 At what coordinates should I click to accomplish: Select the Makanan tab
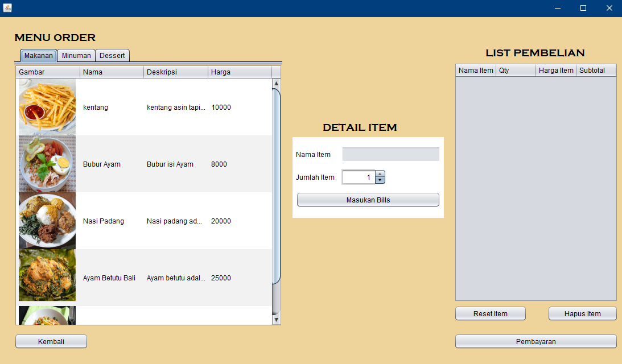coord(38,56)
